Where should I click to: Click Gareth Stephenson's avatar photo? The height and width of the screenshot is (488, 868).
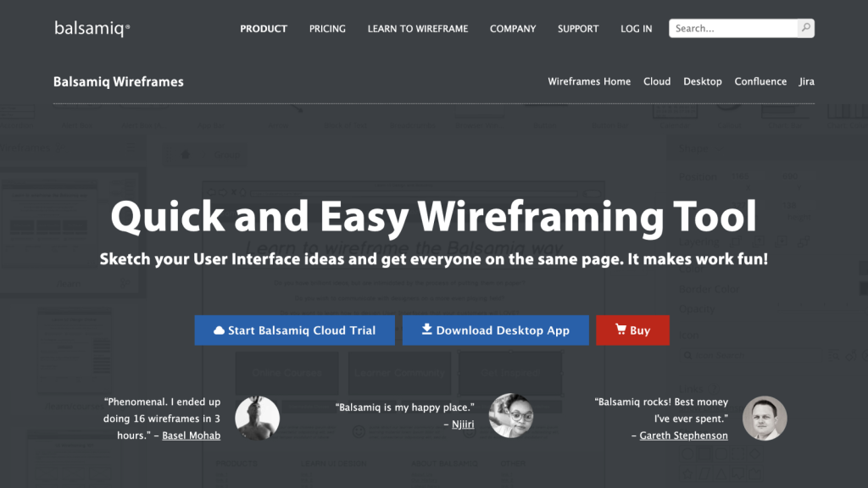765,418
